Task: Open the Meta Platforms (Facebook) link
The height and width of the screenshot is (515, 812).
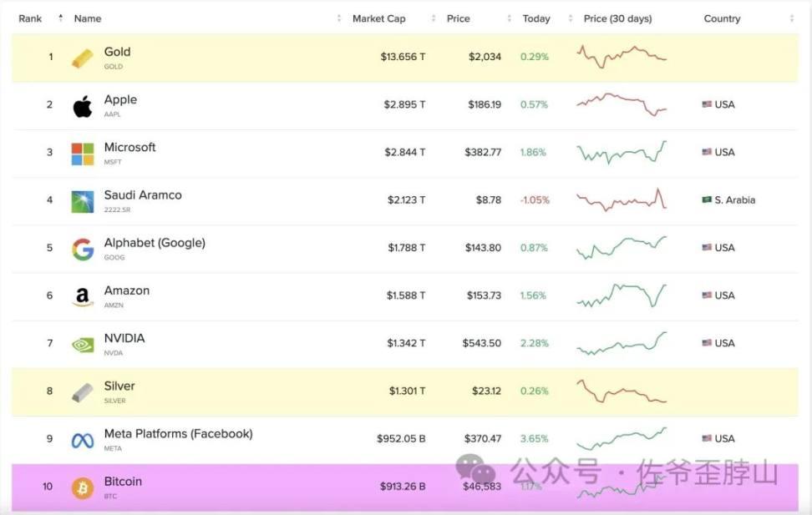Action: [x=178, y=434]
